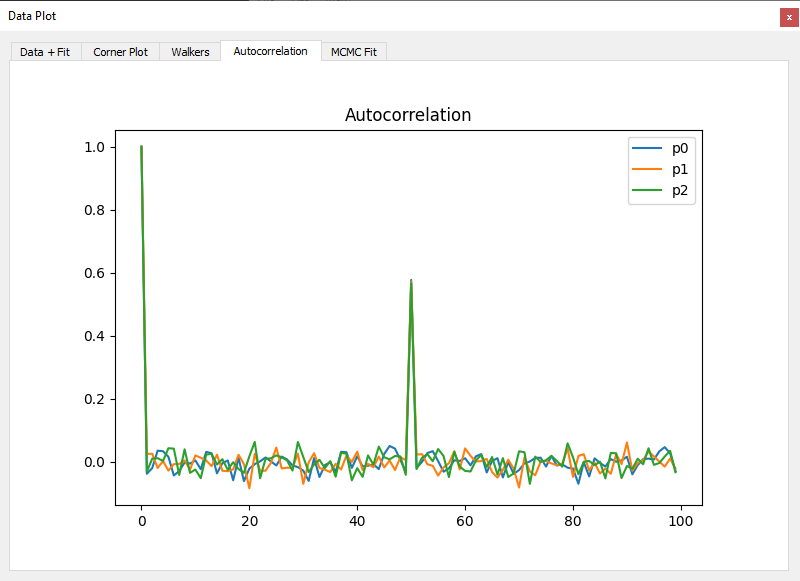
Task: Click the green p2 legend line
Action: (647, 190)
